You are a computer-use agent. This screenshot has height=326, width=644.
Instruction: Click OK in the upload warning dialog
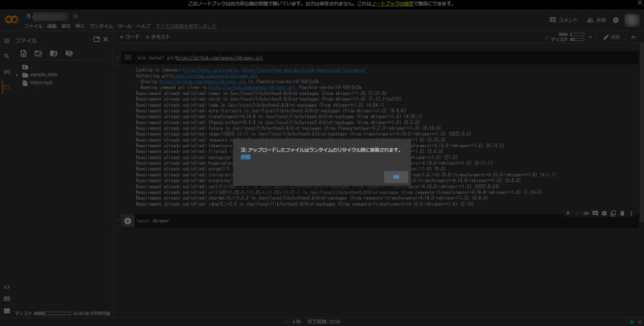coord(396,177)
